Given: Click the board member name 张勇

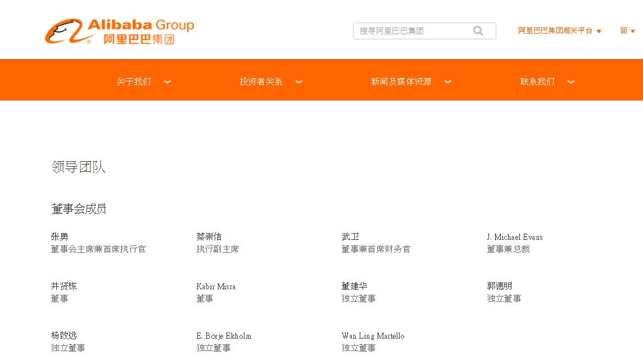Looking at the screenshot, I should pos(60,237).
